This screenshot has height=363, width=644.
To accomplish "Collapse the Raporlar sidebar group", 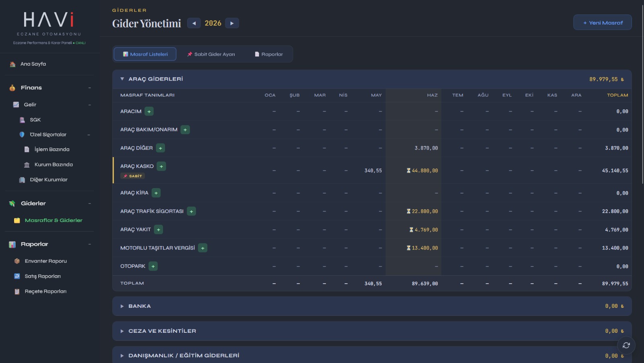I will pos(89,244).
